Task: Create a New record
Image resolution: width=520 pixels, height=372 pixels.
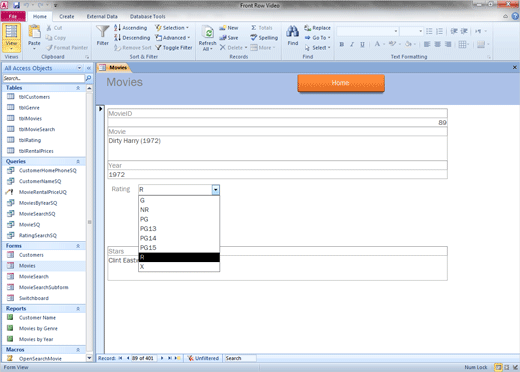Action: tap(229, 28)
